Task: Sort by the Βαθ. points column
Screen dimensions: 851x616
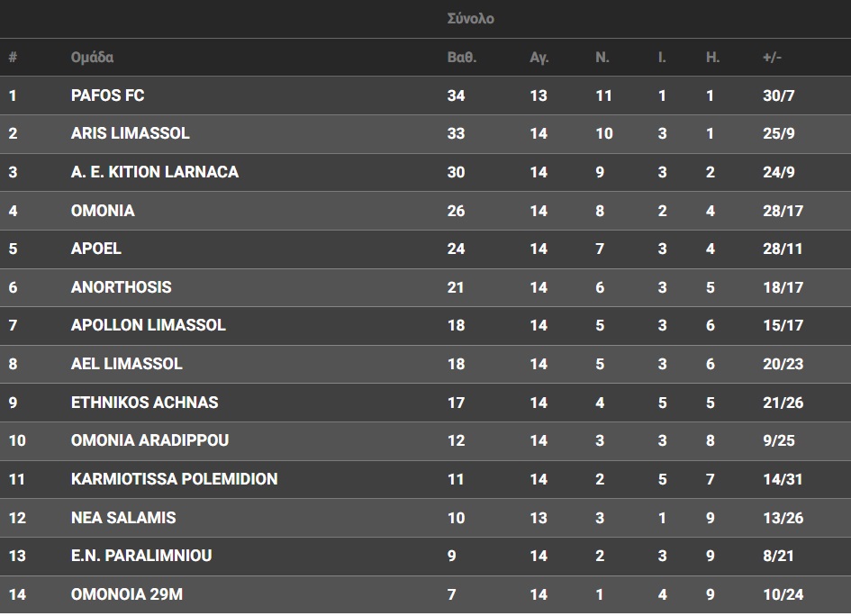Action: (x=461, y=57)
